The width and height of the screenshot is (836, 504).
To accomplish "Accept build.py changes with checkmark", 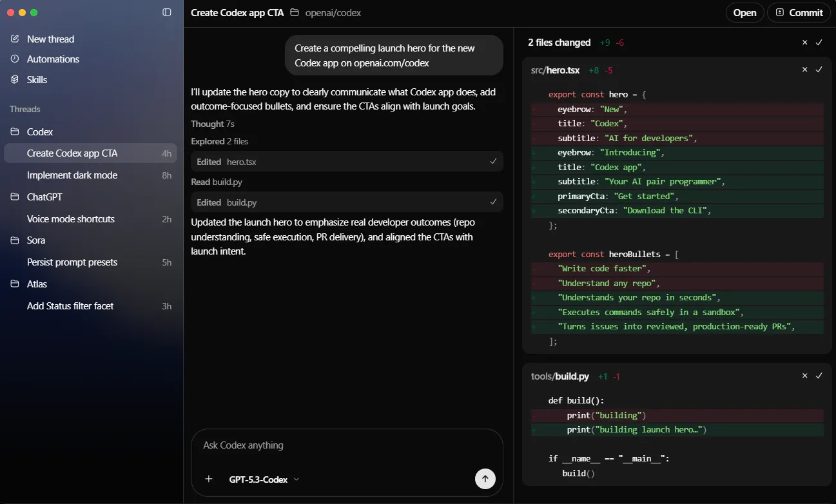I will click(x=819, y=376).
